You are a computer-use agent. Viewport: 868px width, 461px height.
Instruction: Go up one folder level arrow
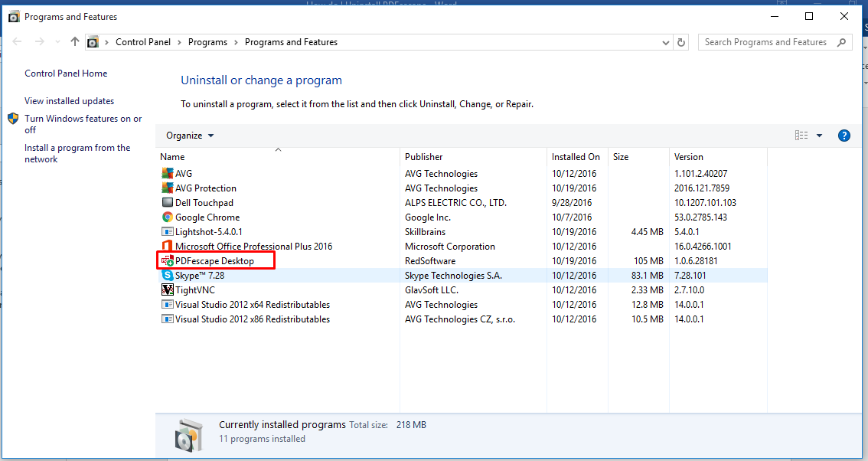75,41
